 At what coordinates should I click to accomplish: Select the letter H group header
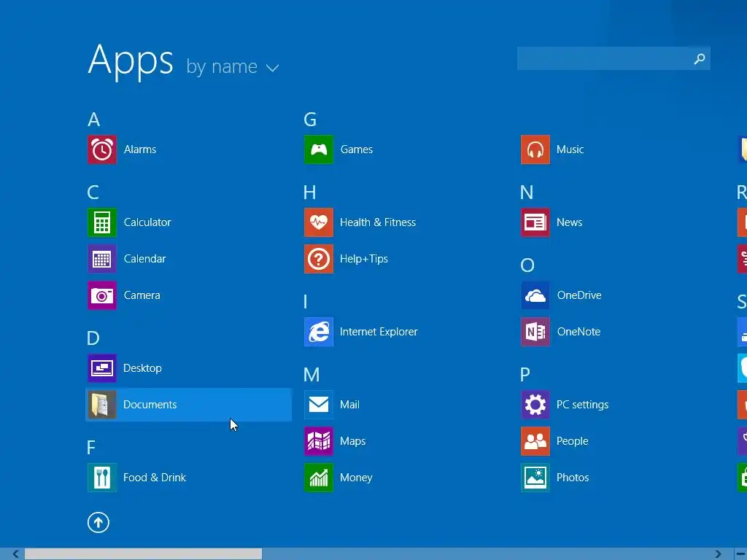pyautogui.click(x=309, y=192)
